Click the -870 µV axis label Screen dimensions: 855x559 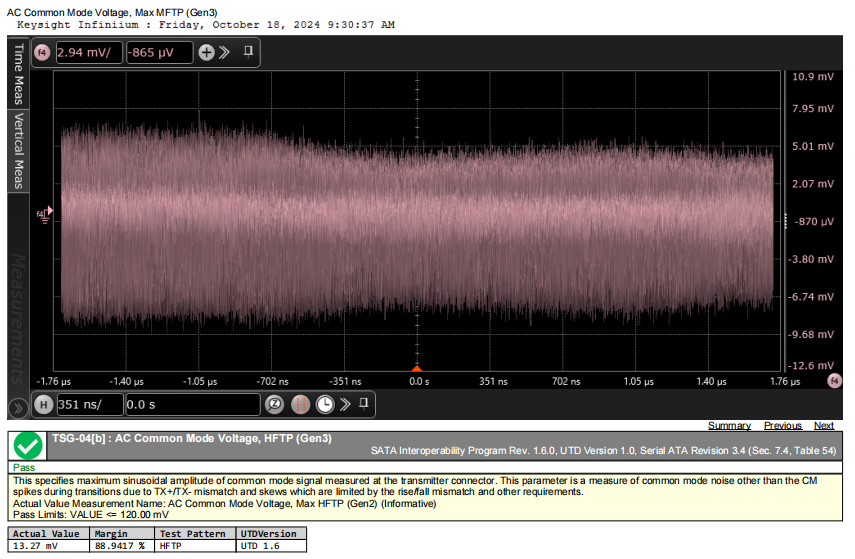coord(814,222)
